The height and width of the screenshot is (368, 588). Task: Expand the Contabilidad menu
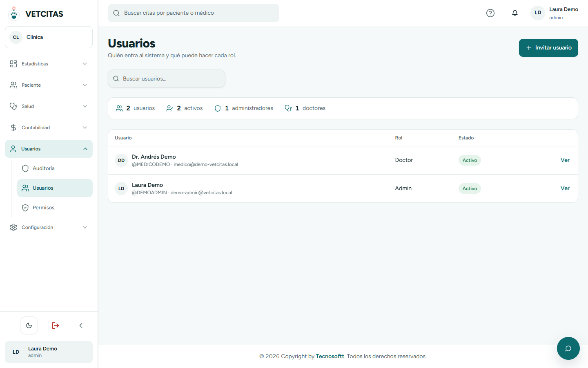click(x=49, y=128)
